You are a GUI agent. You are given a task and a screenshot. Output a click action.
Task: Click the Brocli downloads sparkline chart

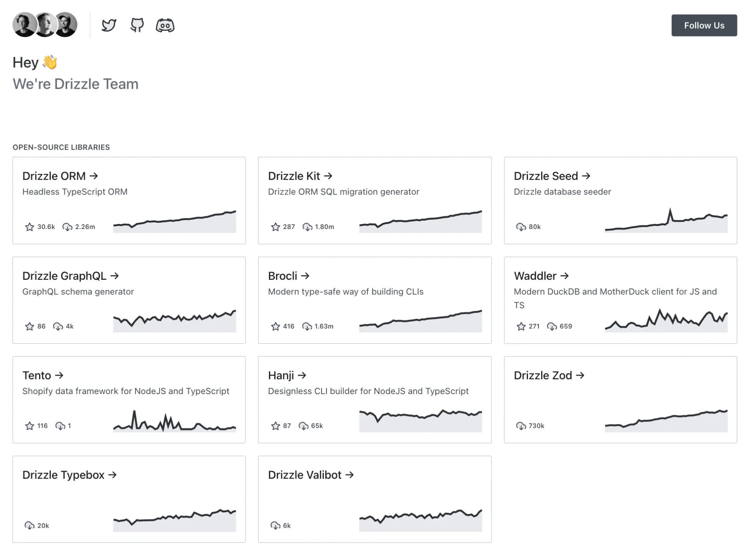(x=421, y=321)
